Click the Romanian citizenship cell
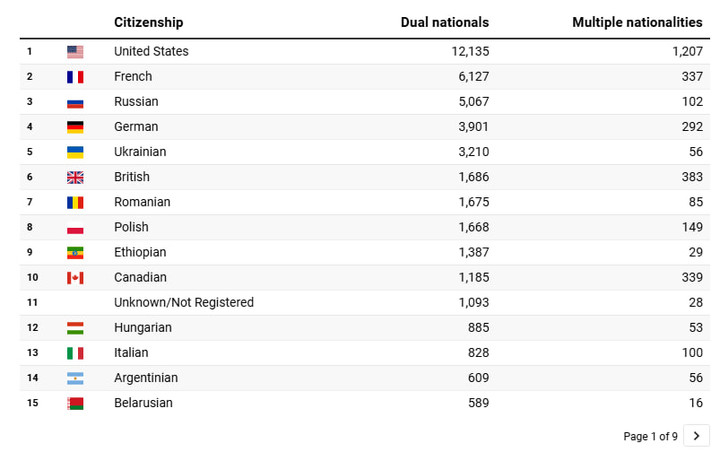This screenshot has height=452, width=720. (142, 202)
